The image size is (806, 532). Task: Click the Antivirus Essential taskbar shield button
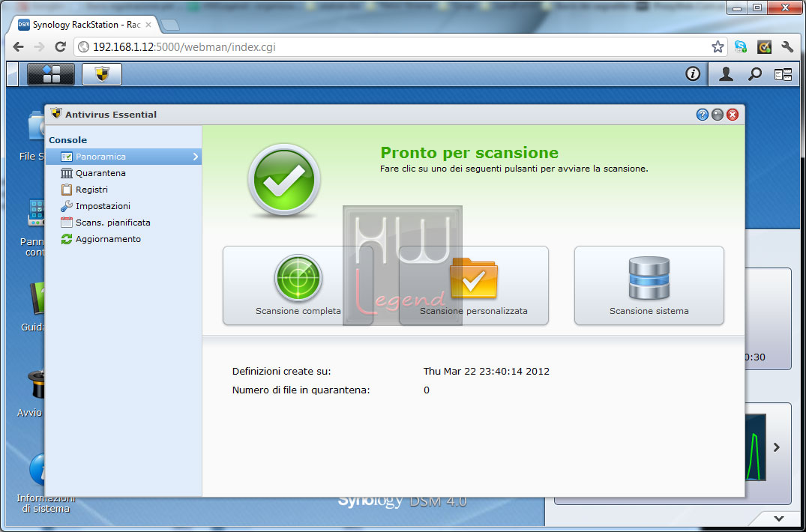click(x=102, y=74)
